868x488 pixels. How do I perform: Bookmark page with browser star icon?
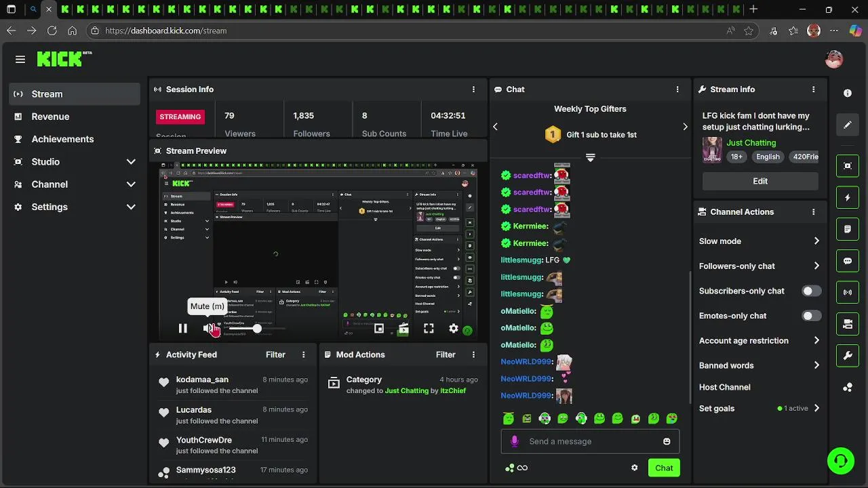[749, 30]
